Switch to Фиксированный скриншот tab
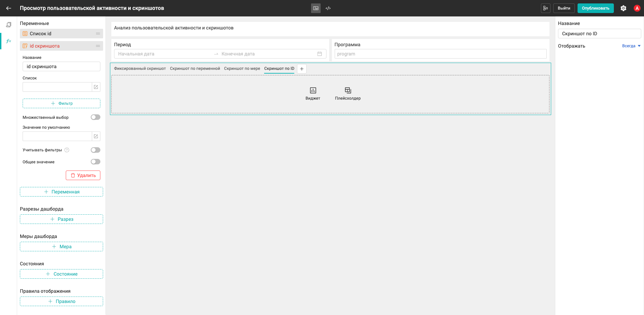The height and width of the screenshot is (315, 644). coord(140,68)
